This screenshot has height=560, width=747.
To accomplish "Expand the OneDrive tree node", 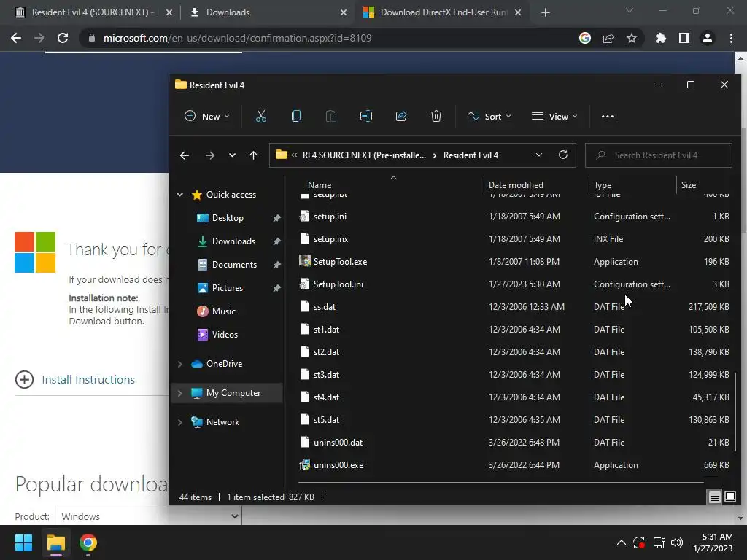I will coord(180,364).
